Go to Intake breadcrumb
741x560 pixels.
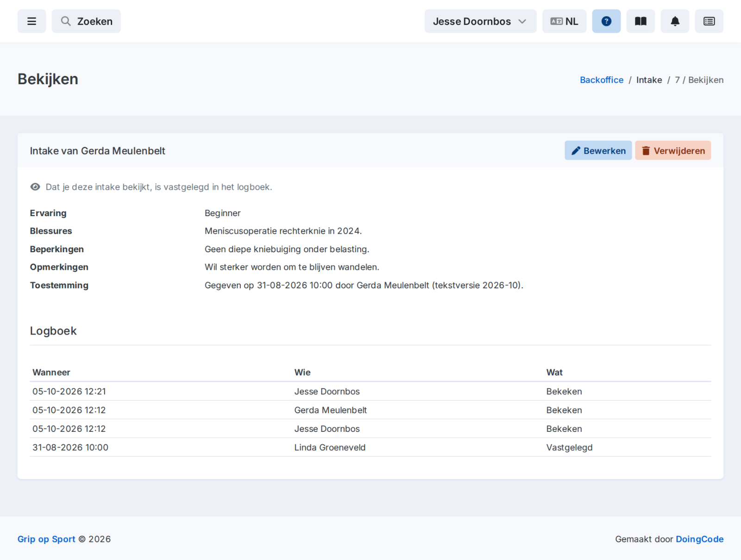click(649, 80)
